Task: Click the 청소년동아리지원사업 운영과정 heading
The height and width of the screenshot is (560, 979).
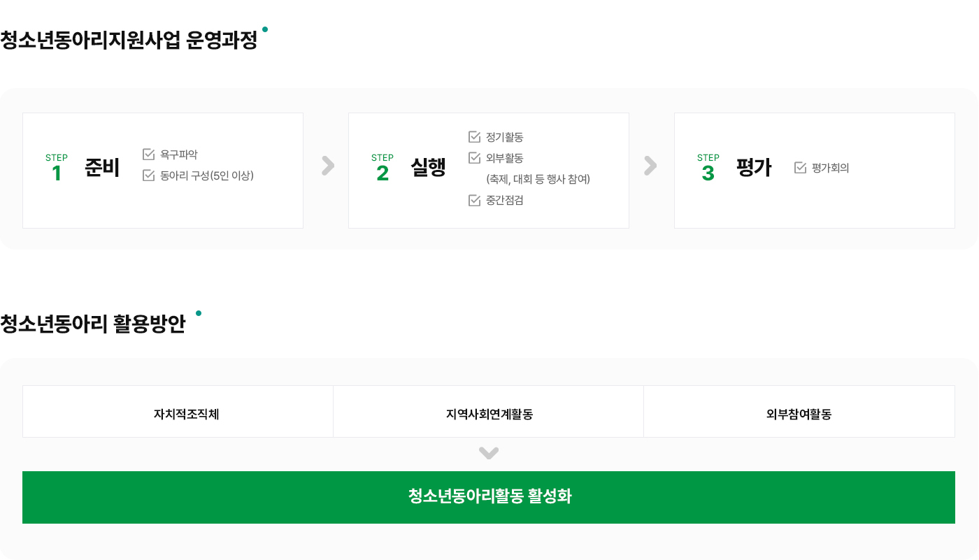Action: [x=129, y=41]
